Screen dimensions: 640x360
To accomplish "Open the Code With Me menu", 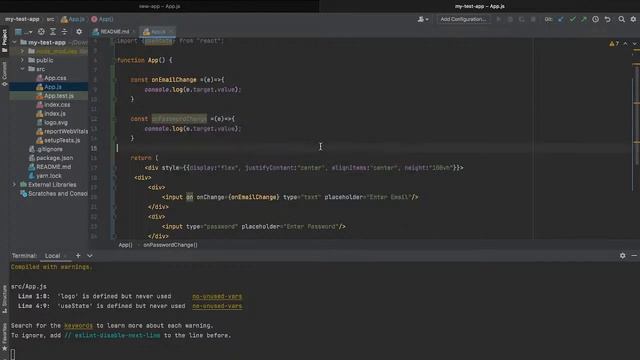I will pyautogui.click(x=423, y=19).
